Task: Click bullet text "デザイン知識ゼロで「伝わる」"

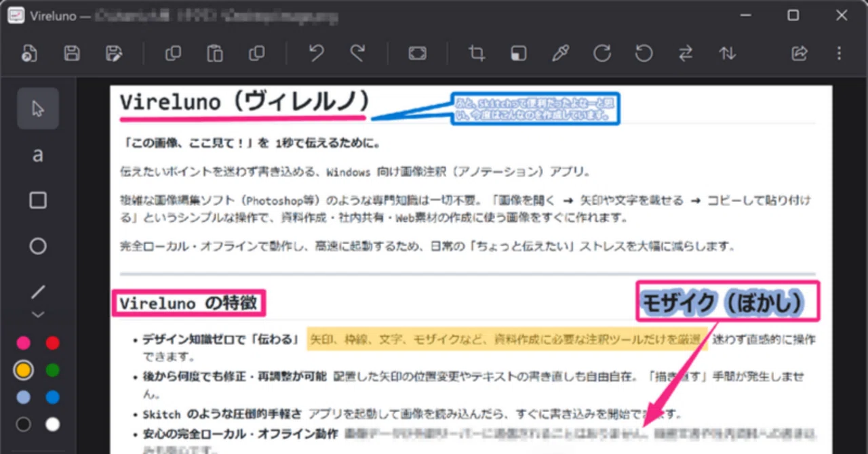Action: pos(220,339)
